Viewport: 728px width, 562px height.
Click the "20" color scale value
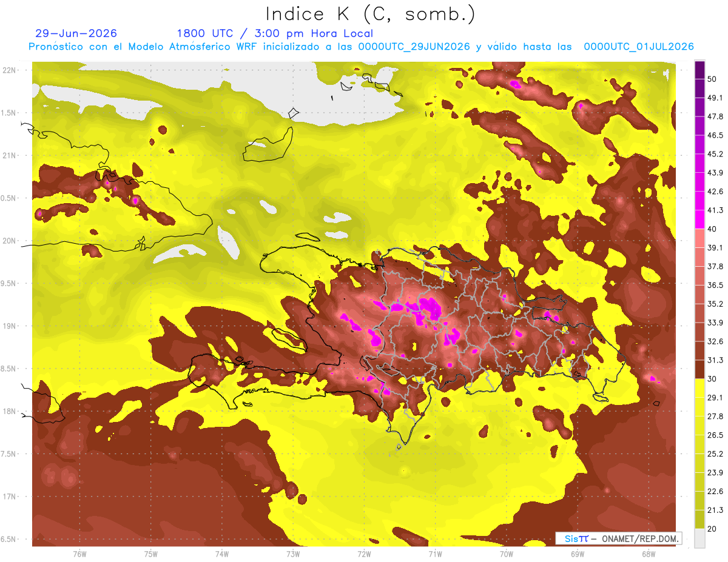click(713, 529)
